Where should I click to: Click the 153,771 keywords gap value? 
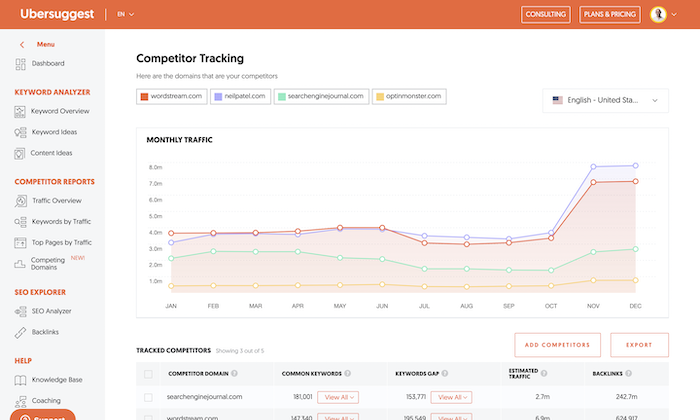pyautogui.click(x=416, y=397)
